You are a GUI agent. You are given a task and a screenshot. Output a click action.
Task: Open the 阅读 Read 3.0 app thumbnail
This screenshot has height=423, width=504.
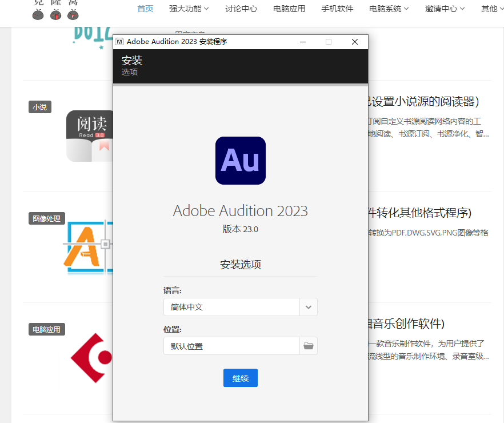click(x=90, y=136)
